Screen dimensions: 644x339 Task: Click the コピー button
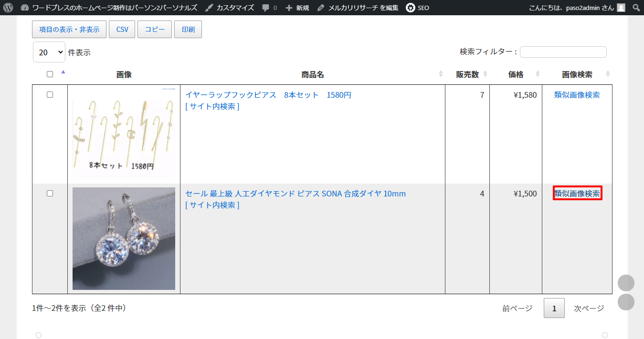pyautogui.click(x=155, y=29)
